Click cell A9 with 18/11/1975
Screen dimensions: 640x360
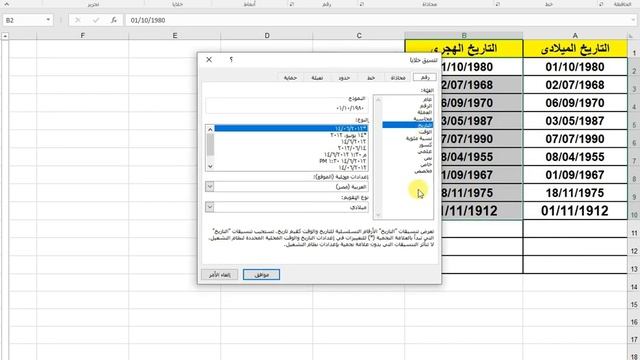coord(575,193)
